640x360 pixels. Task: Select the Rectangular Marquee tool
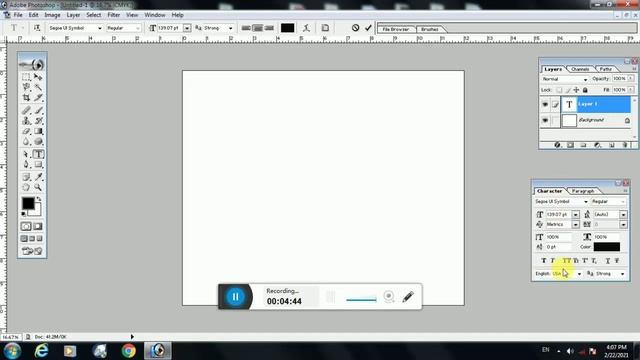click(26, 77)
